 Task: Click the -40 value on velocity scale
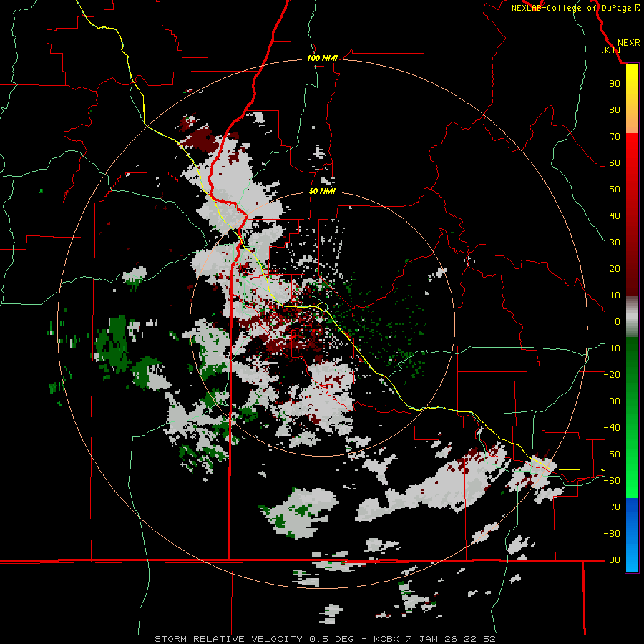612,428
